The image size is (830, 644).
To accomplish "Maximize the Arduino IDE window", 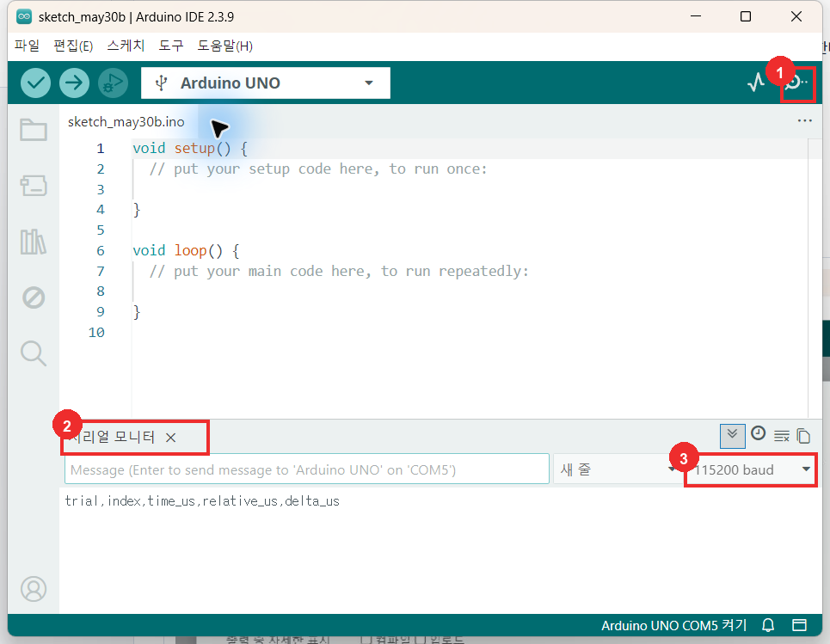I will tap(746, 16).
